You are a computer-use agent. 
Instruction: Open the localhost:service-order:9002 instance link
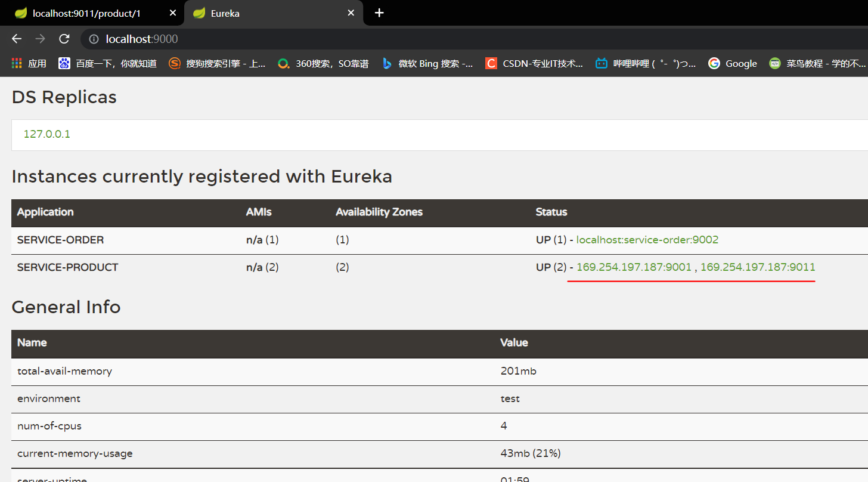tap(647, 240)
